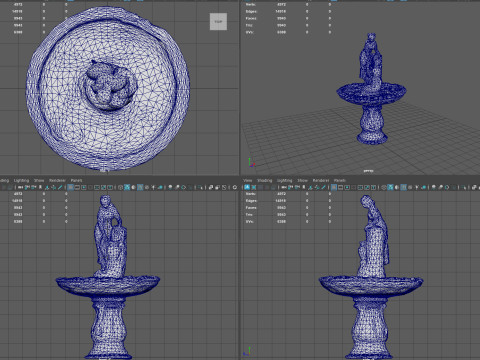Toggle Wireframe on Shaded in bottom-right viewport

pos(404,187)
